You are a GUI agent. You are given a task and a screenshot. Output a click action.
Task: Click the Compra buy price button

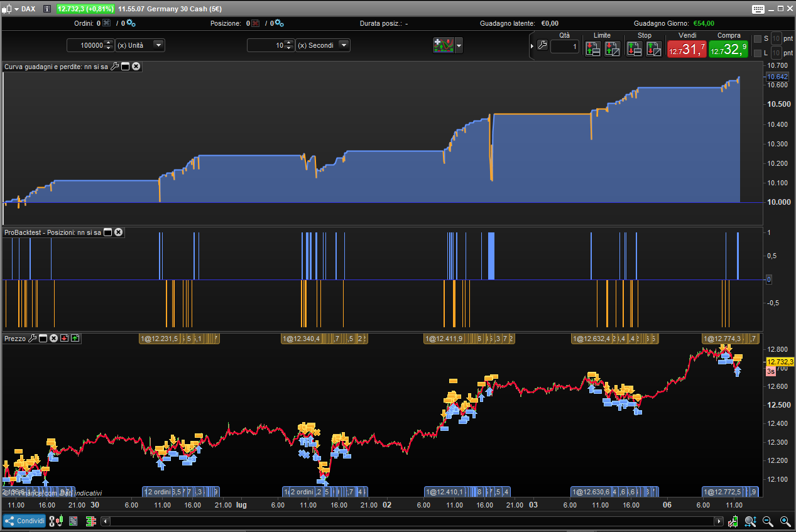coord(728,48)
